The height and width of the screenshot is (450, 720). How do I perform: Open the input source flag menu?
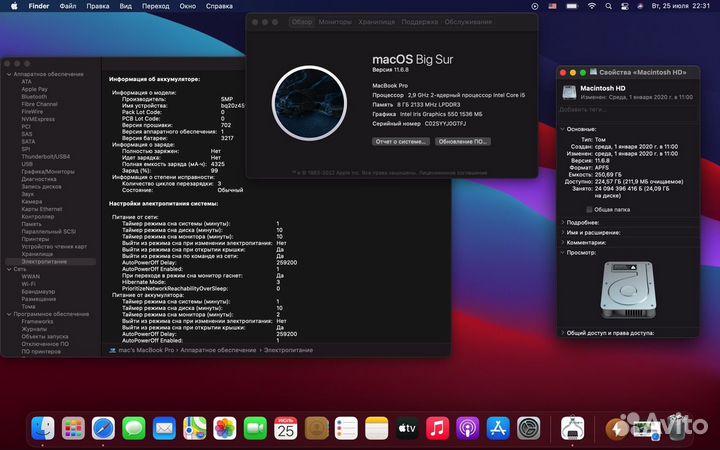[x=552, y=6]
